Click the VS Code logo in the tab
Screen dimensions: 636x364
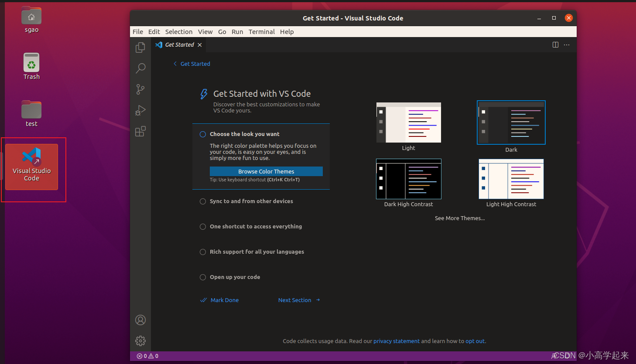[x=159, y=45]
